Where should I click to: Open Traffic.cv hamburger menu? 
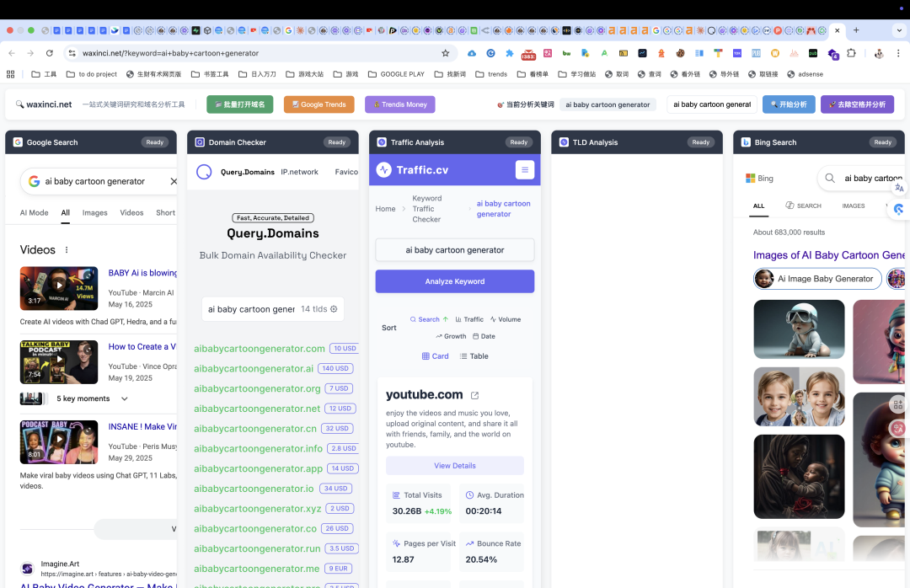[525, 169]
